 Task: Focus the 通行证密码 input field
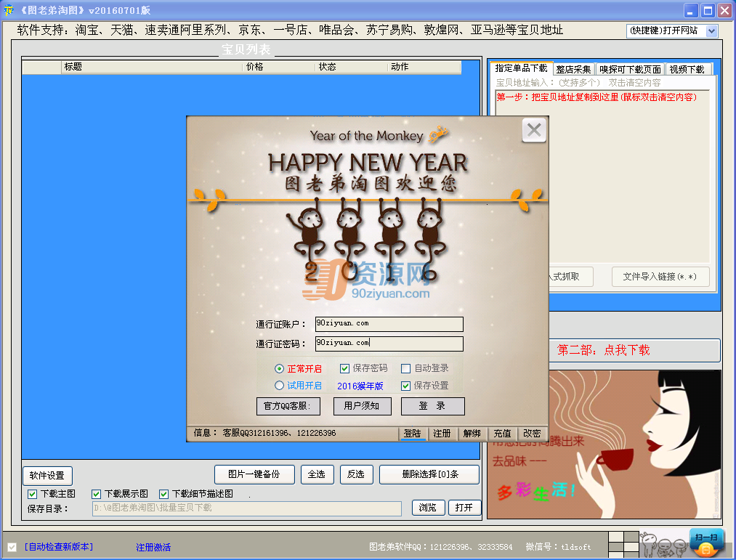pyautogui.click(x=389, y=344)
